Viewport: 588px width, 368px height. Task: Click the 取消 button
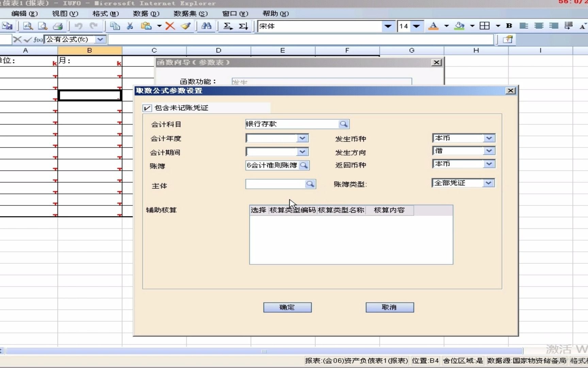(389, 307)
